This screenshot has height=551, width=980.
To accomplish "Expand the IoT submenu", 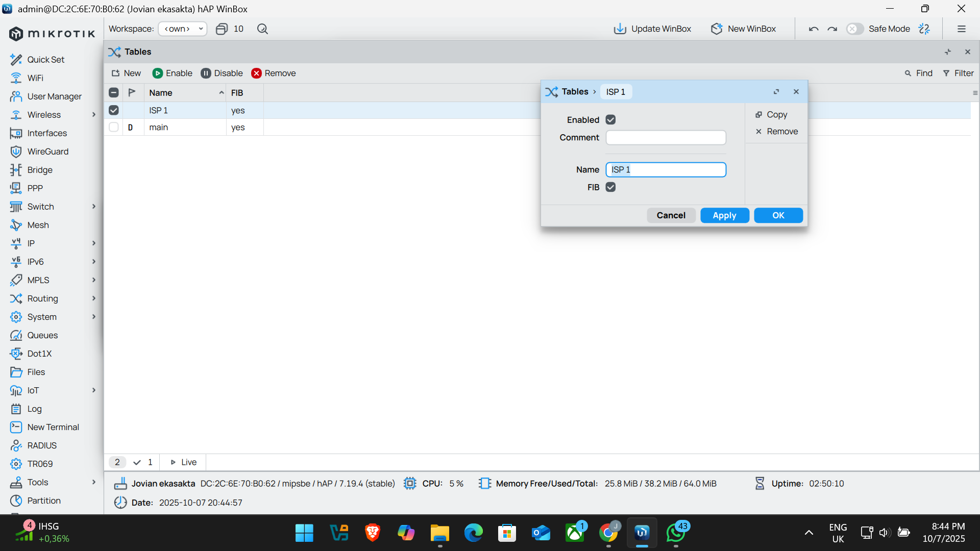I will [94, 390].
